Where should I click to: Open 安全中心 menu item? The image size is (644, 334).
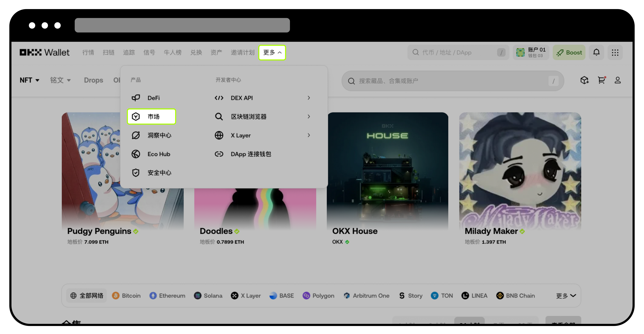coord(151,173)
